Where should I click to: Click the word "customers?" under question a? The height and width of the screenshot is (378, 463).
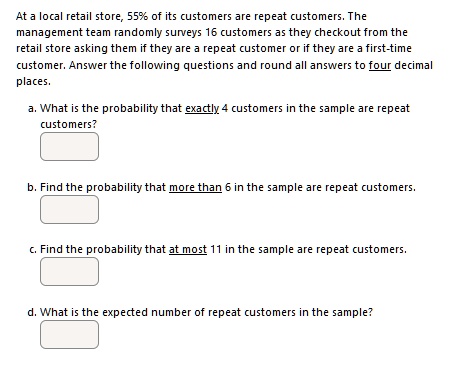pyautogui.click(x=68, y=124)
